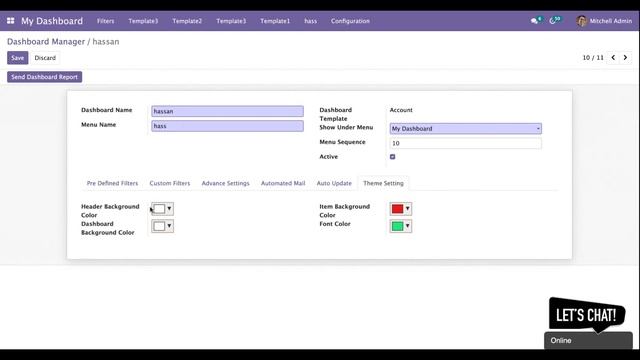Click the white Header Background Color swatch

(159, 209)
